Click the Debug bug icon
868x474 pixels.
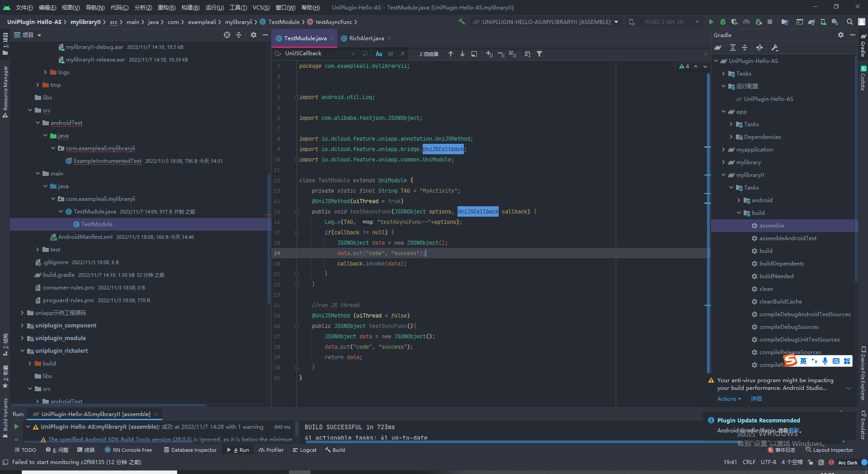point(723,22)
